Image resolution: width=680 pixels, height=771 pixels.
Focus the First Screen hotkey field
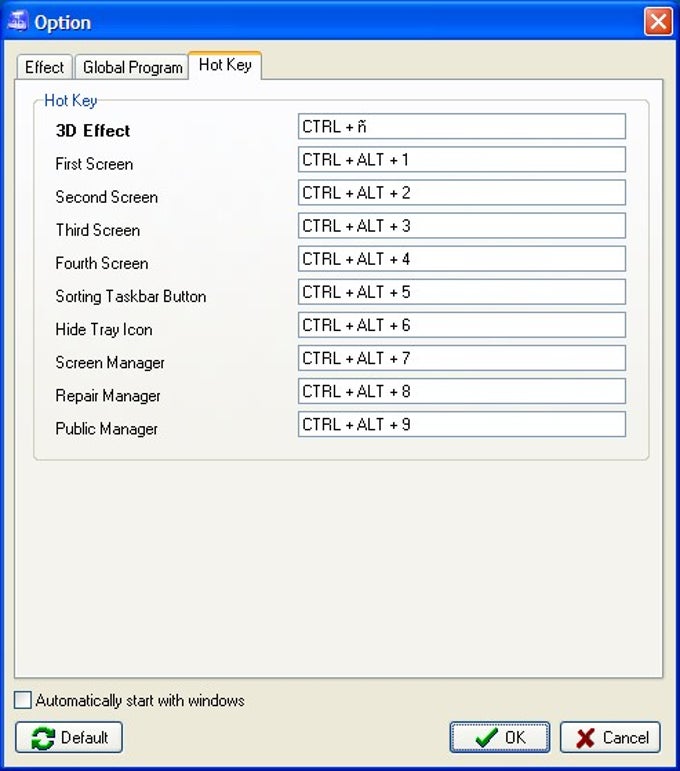click(x=462, y=159)
